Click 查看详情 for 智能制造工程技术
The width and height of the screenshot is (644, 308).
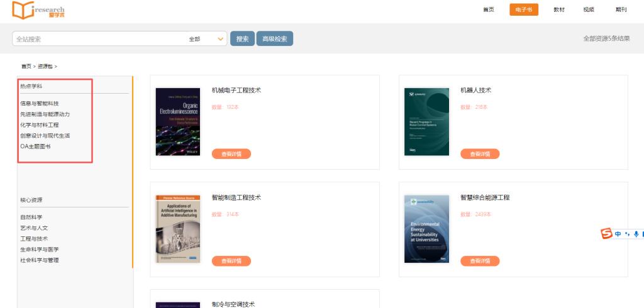click(231, 261)
